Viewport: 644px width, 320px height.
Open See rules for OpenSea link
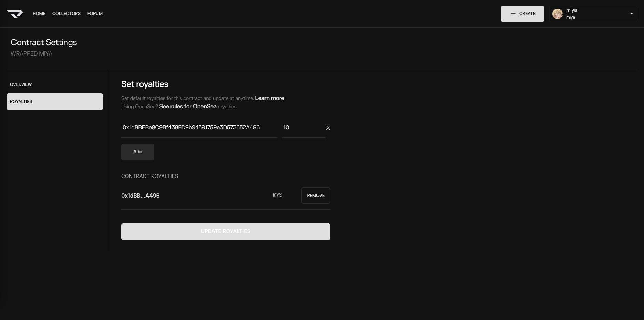[x=188, y=107]
